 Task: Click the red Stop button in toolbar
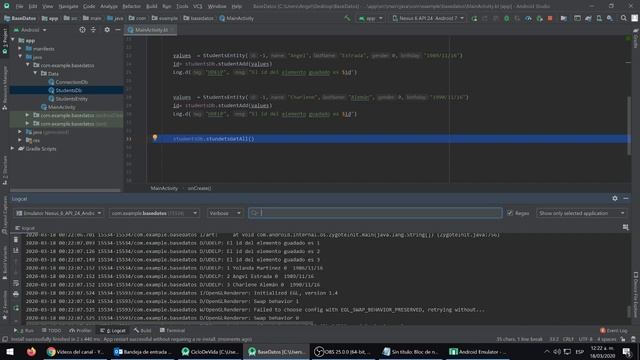tap(550, 18)
